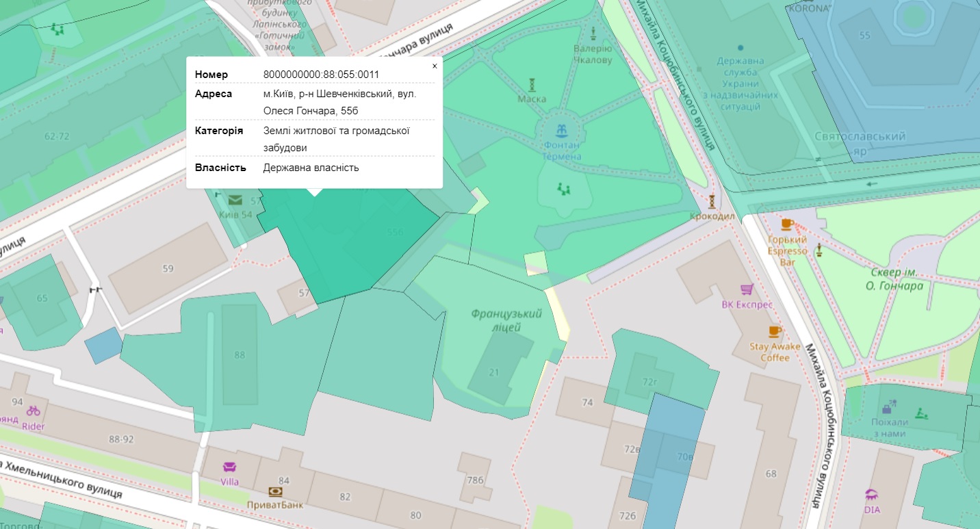980x529 pixels.
Task: Select the Горький Espresso Bar coffee cup icon
Action: click(787, 224)
